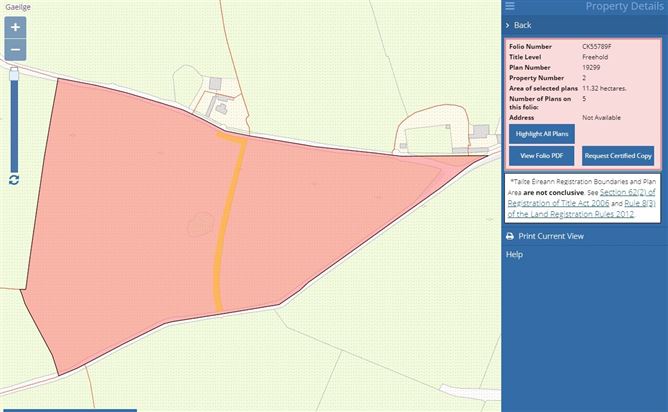Open the hamburger menu icon
The width and height of the screenshot is (668, 412).
pyautogui.click(x=510, y=6)
